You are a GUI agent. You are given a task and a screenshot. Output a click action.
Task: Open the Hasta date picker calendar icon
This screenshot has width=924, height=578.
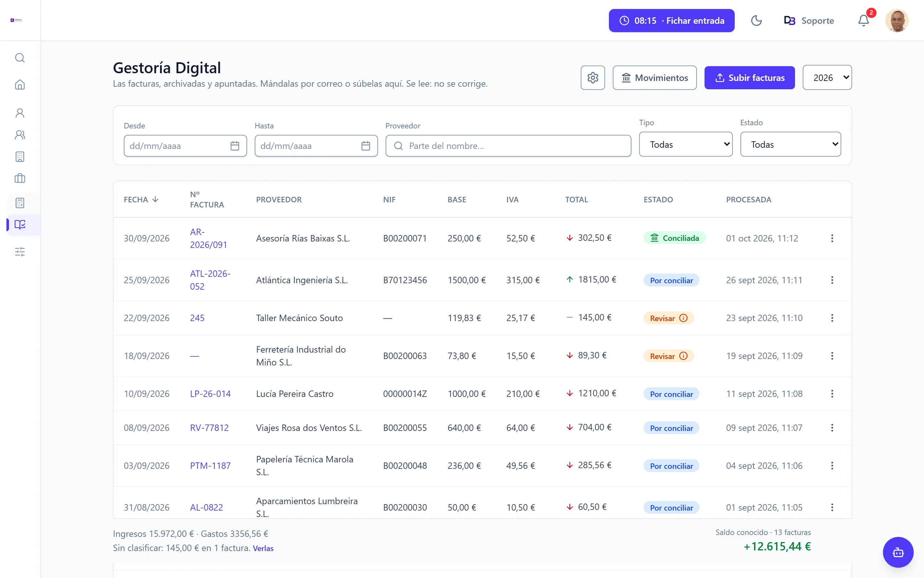(366, 146)
